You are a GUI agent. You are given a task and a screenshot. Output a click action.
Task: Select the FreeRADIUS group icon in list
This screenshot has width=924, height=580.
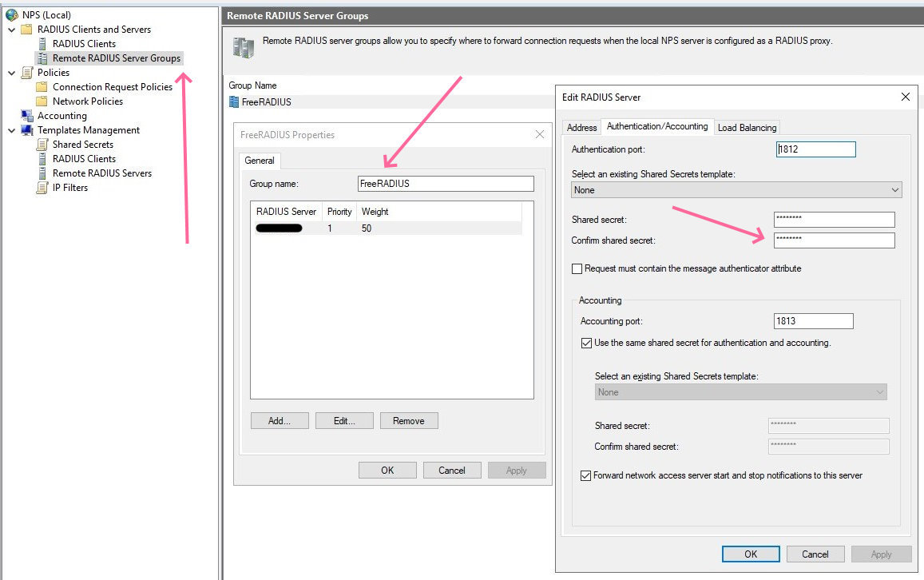[x=234, y=102]
